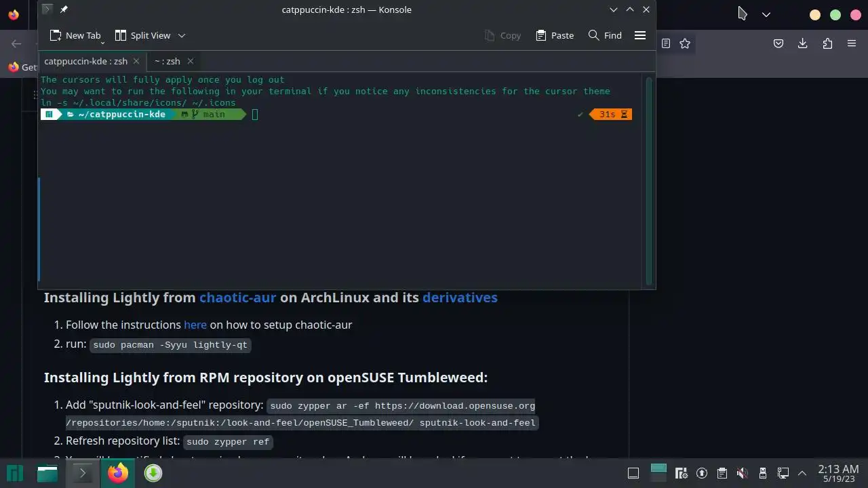Open the file manager taskbar icon

click(x=47, y=473)
